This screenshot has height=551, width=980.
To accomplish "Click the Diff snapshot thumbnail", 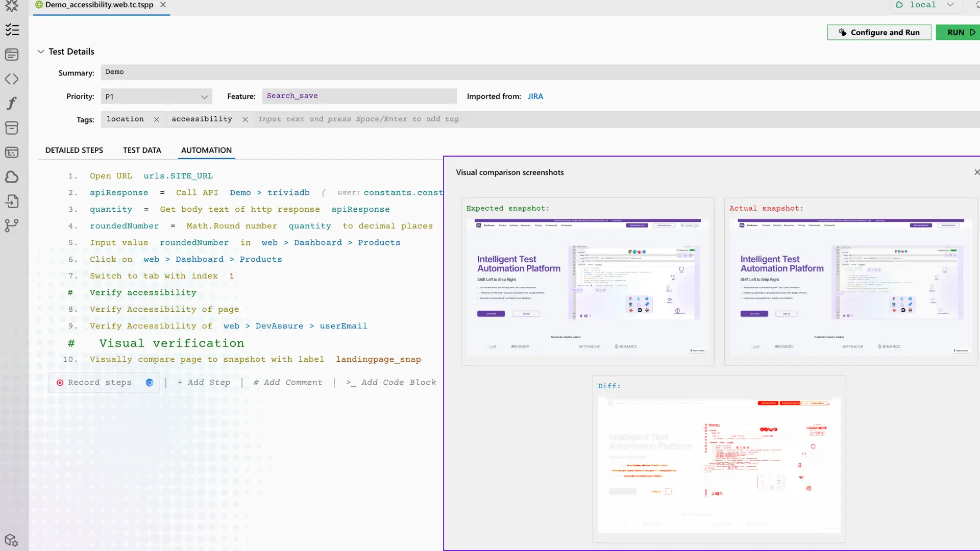I will [719, 464].
